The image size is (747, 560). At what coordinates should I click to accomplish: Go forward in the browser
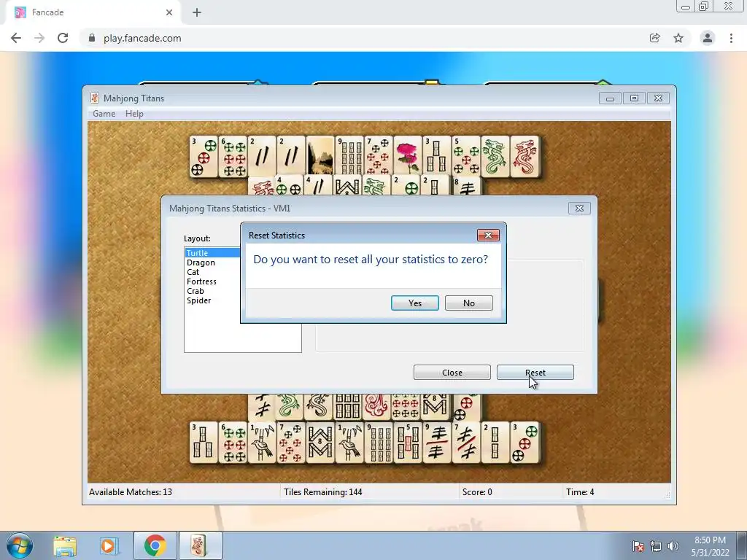[x=39, y=38]
